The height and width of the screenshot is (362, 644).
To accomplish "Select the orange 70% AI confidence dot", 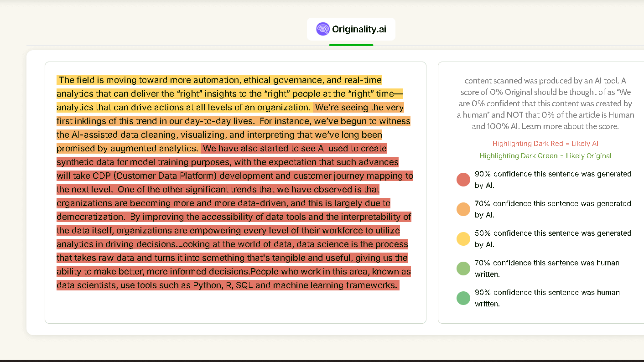I will 463,209.
